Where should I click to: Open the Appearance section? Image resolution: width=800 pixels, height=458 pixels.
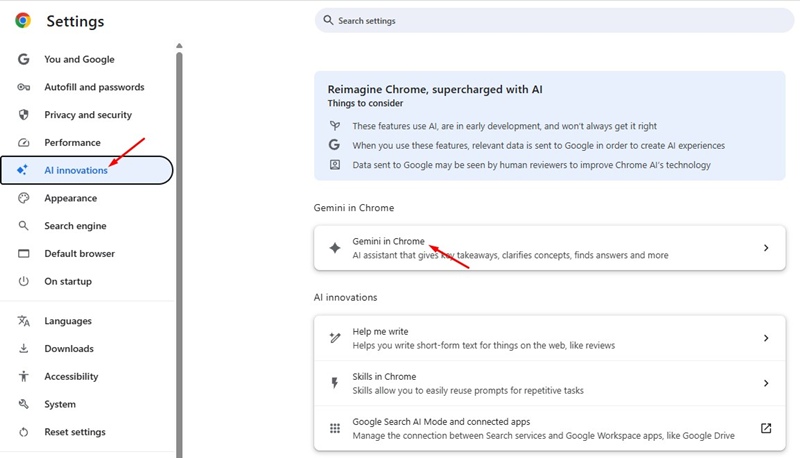tap(87, 198)
